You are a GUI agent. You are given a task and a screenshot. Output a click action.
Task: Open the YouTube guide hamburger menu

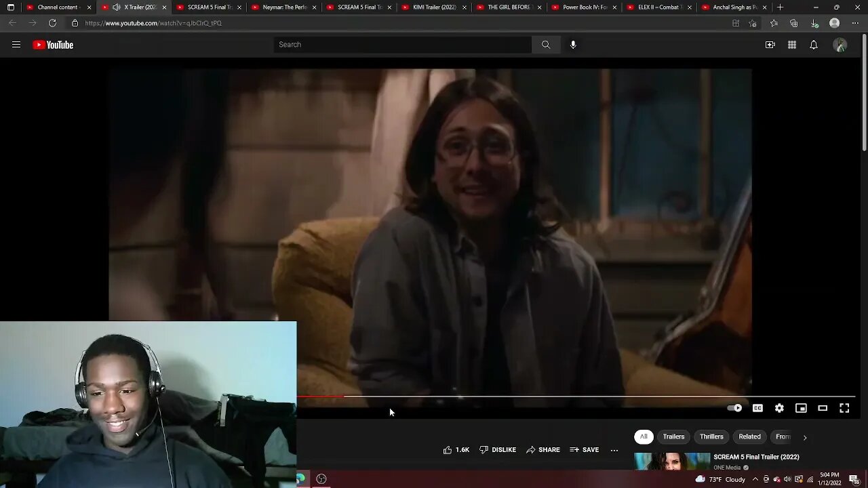pos(16,45)
